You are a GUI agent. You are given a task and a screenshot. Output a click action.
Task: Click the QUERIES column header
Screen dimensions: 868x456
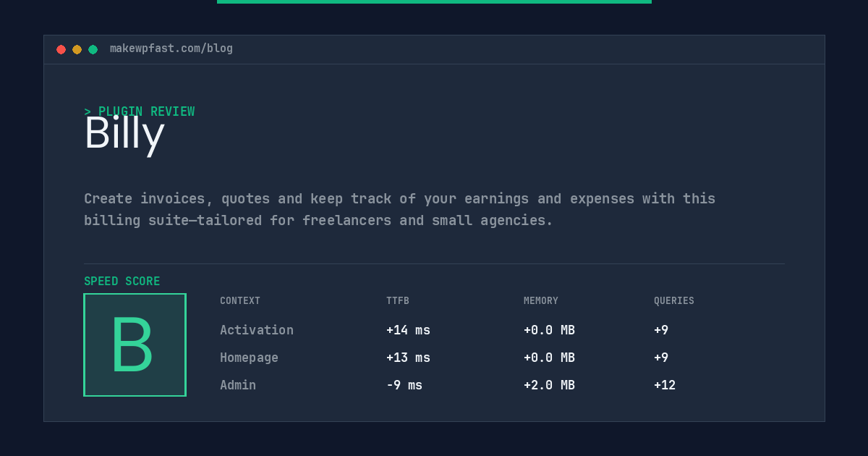(x=674, y=301)
